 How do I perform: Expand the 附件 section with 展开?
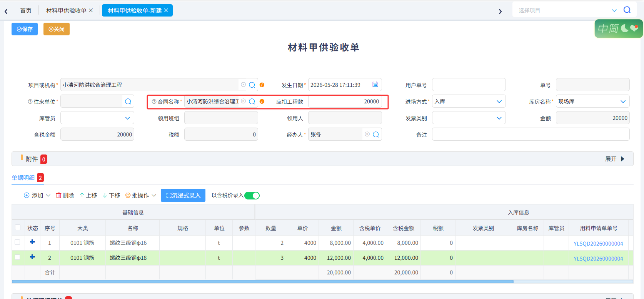click(x=615, y=159)
